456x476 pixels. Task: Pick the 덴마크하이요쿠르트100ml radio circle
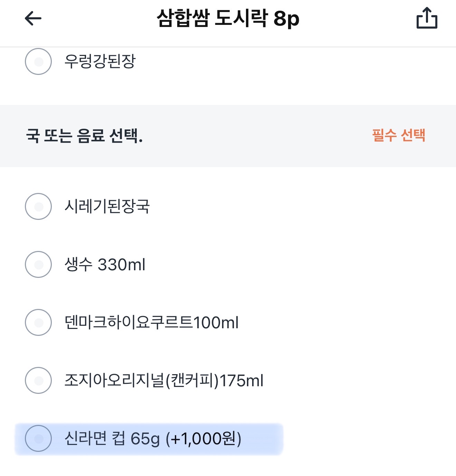click(38, 322)
